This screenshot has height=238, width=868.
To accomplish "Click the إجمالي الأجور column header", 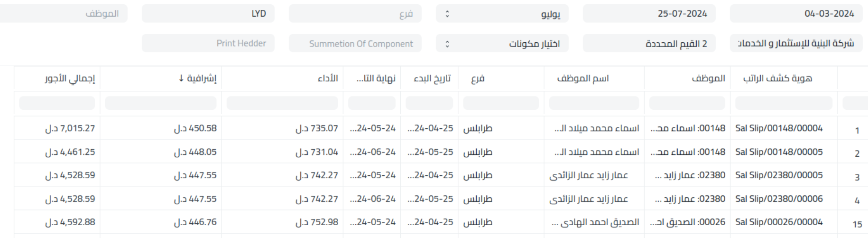I will click(70, 78).
